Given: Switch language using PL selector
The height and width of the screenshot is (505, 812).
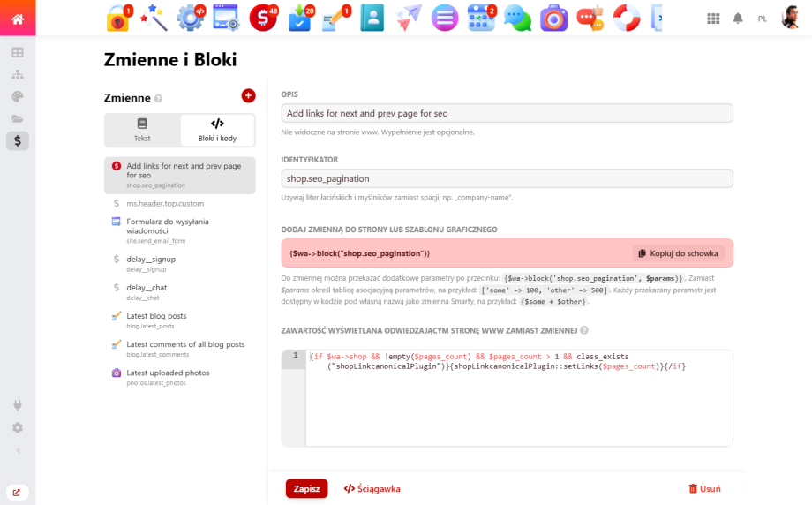Looking at the screenshot, I should pos(763,19).
